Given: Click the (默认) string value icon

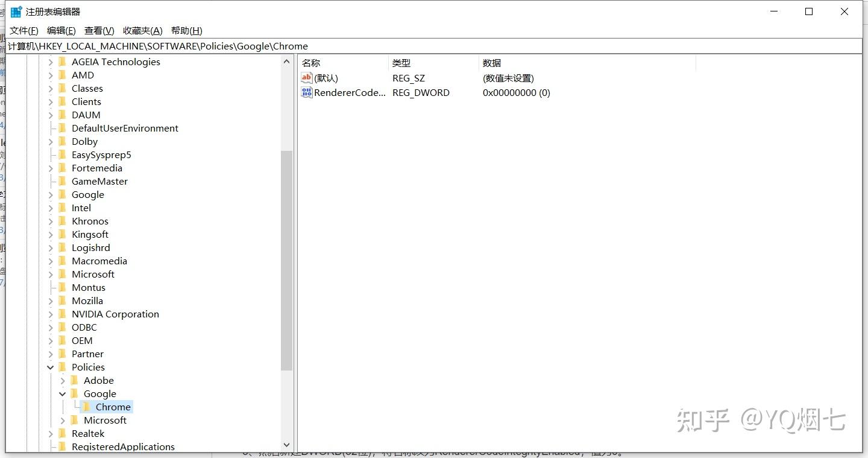Looking at the screenshot, I should [307, 78].
